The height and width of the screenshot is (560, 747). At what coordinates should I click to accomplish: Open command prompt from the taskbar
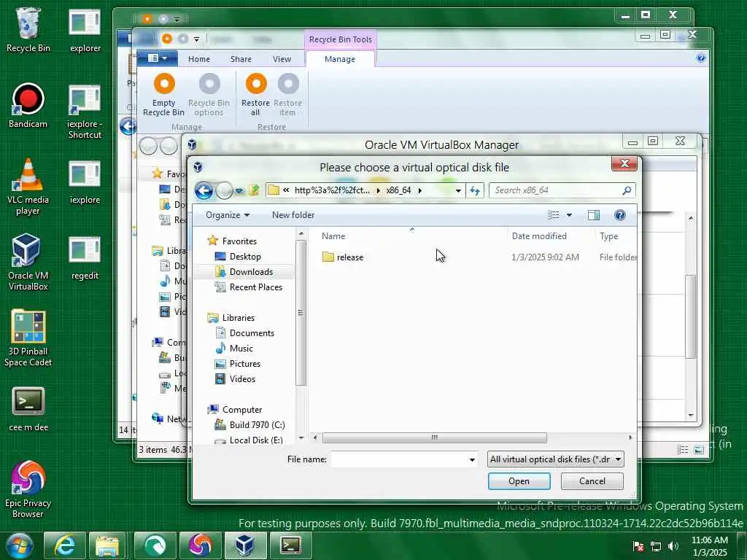[290, 545]
